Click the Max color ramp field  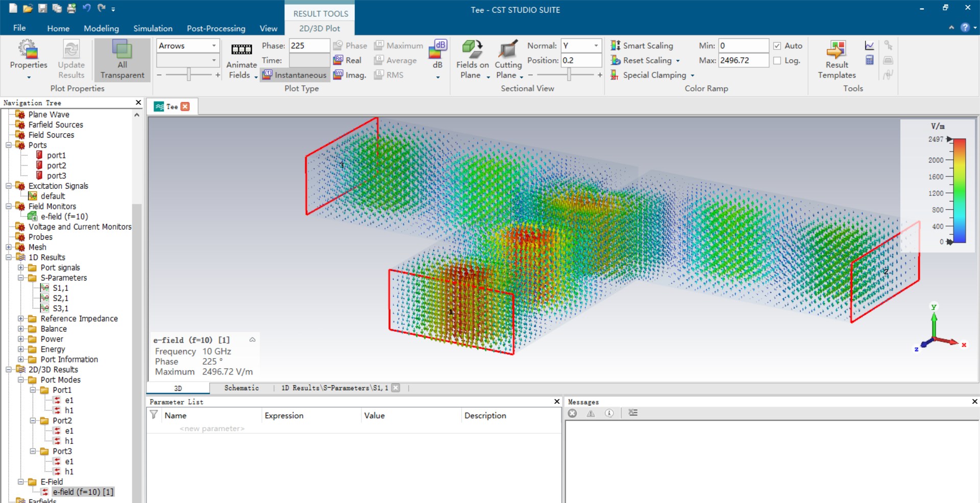click(x=743, y=61)
